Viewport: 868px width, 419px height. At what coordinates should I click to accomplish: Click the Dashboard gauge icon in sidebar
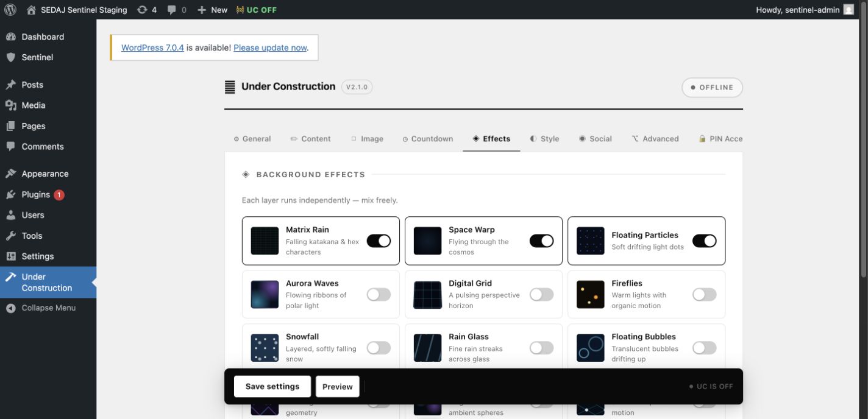coord(10,37)
